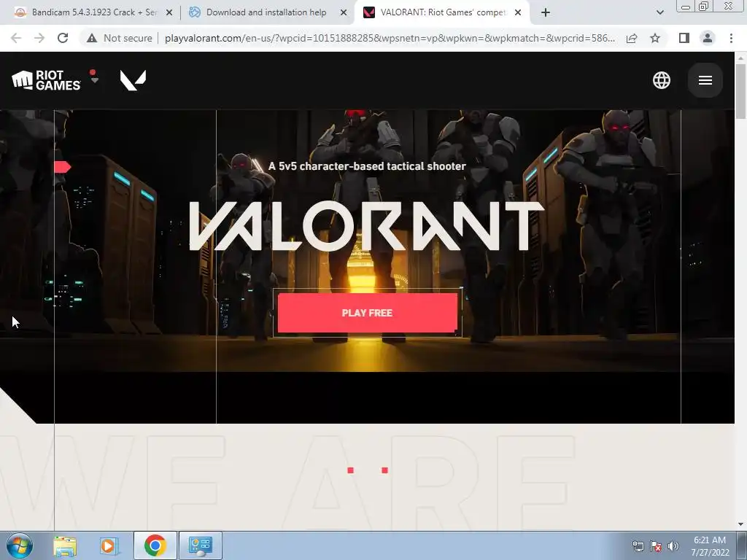The height and width of the screenshot is (560, 747).
Task: Click the page vertical scrollbar thumb
Action: [x=740, y=91]
